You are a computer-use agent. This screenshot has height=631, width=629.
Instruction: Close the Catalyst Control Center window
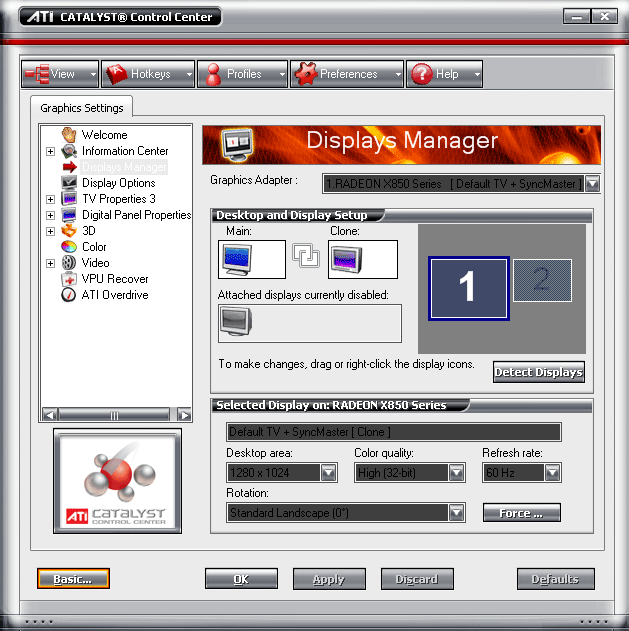coord(604,16)
